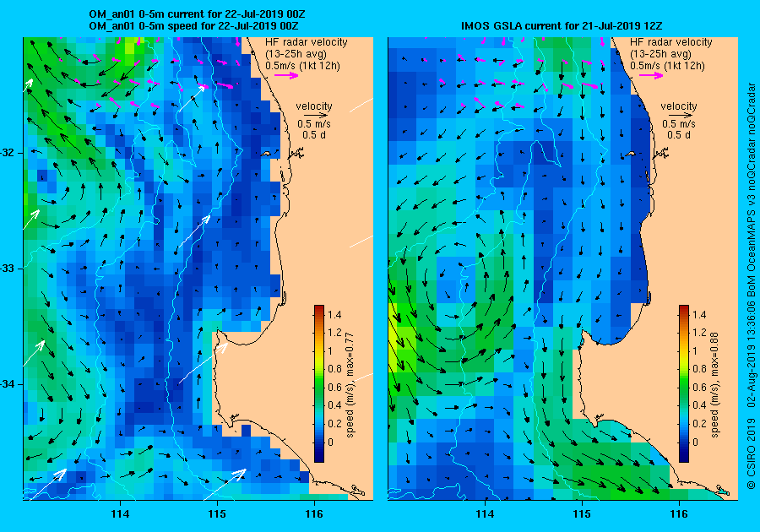Viewport: 760px width, 532px height.
Task: Click black velocity scale arrow in GSLA map
Action: (679, 116)
